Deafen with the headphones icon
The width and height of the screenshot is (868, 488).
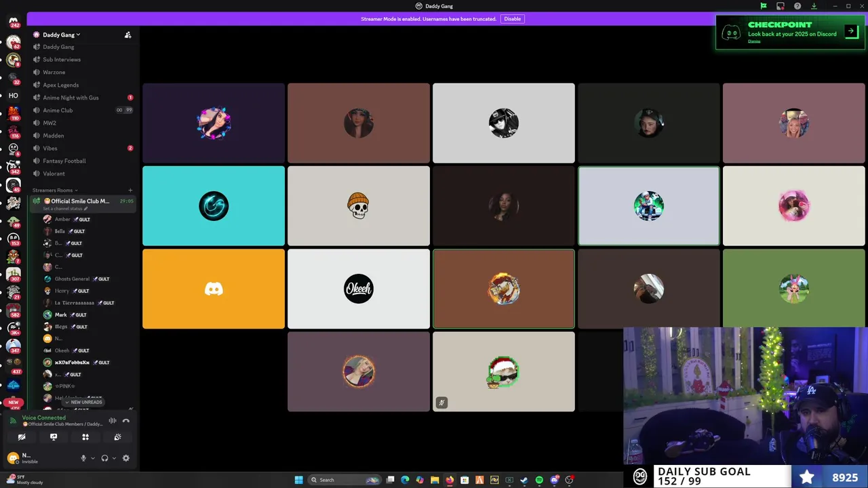[x=104, y=458]
